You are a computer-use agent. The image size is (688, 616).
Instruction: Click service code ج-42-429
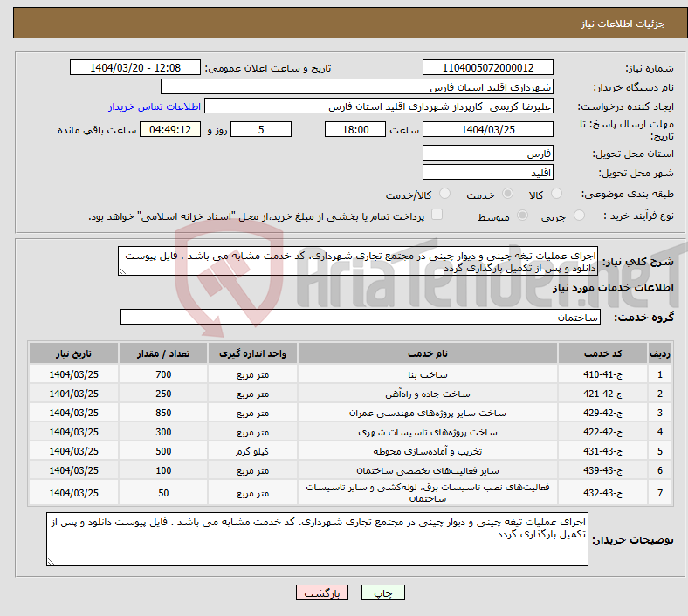point(603,413)
